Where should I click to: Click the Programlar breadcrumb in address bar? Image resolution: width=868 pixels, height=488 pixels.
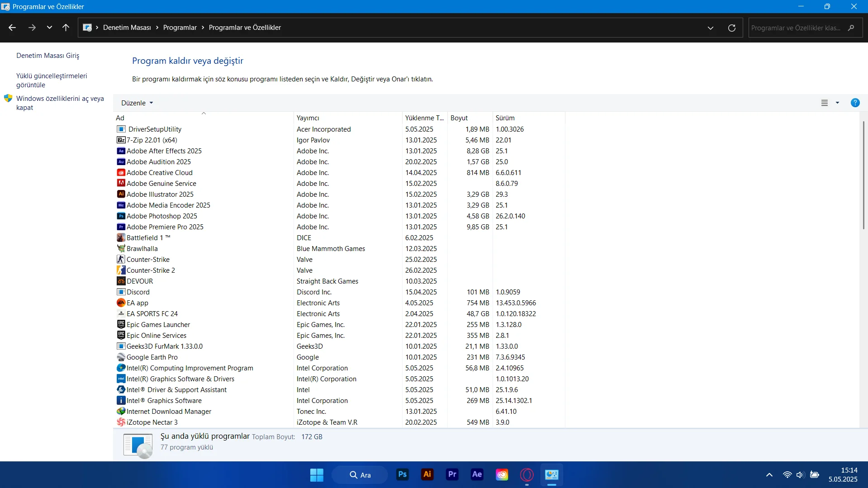(180, 28)
